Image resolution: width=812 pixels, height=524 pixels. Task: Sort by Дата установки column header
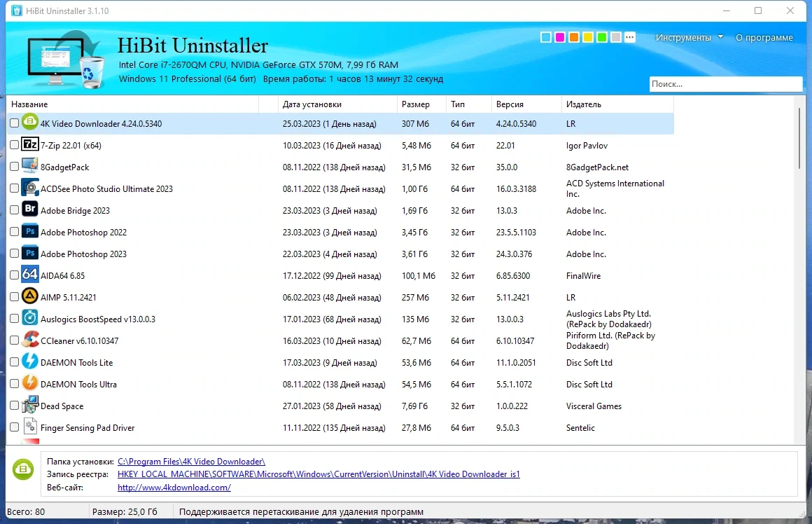click(x=337, y=104)
